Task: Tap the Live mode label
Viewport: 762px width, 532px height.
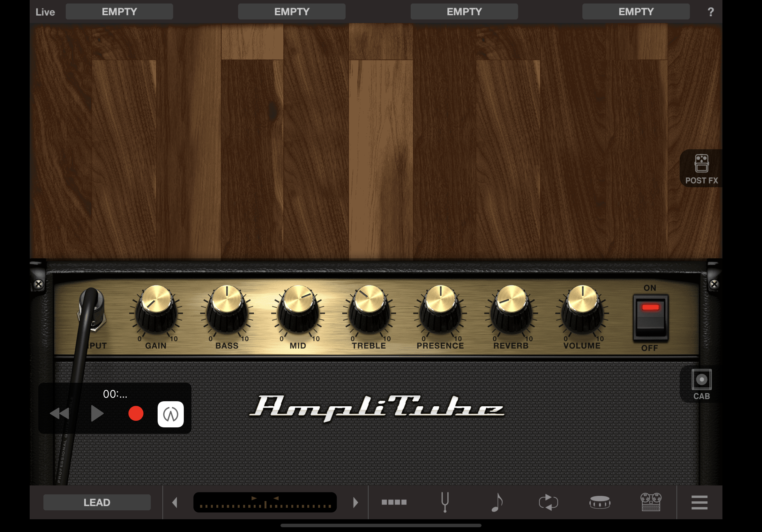Action: (x=45, y=12)
